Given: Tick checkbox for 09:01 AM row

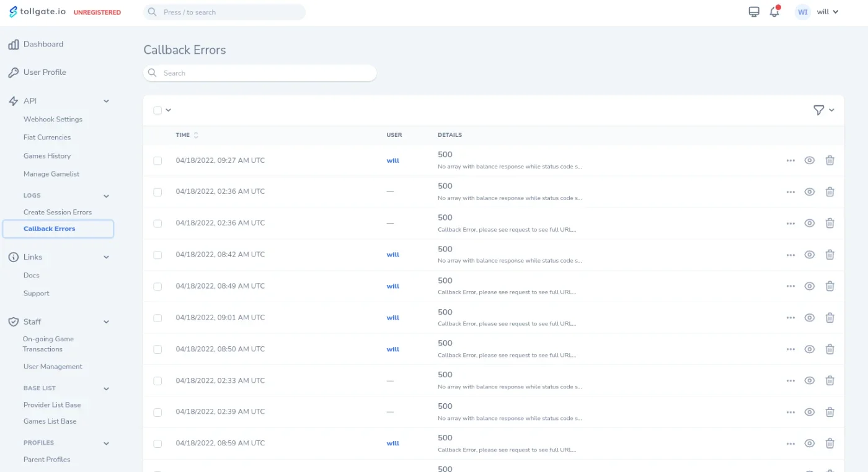Looking at the screenshot, I should (x=157, y=318).
